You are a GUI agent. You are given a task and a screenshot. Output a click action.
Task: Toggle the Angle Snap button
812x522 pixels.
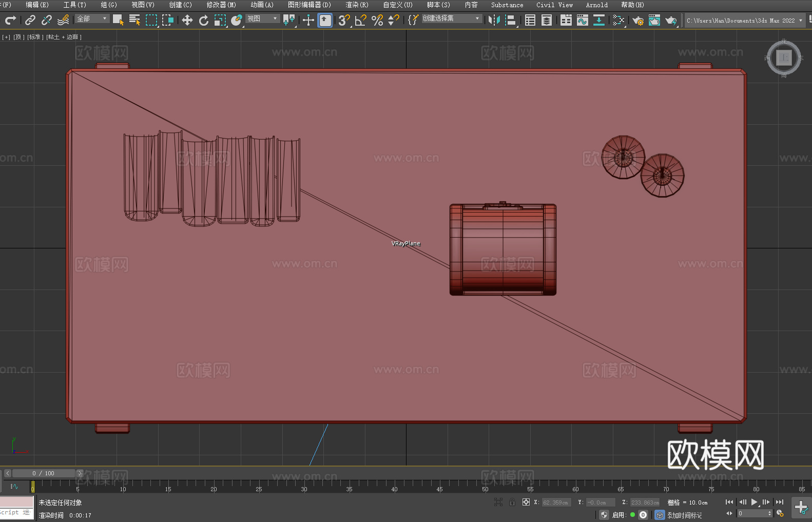coord(361,20)
